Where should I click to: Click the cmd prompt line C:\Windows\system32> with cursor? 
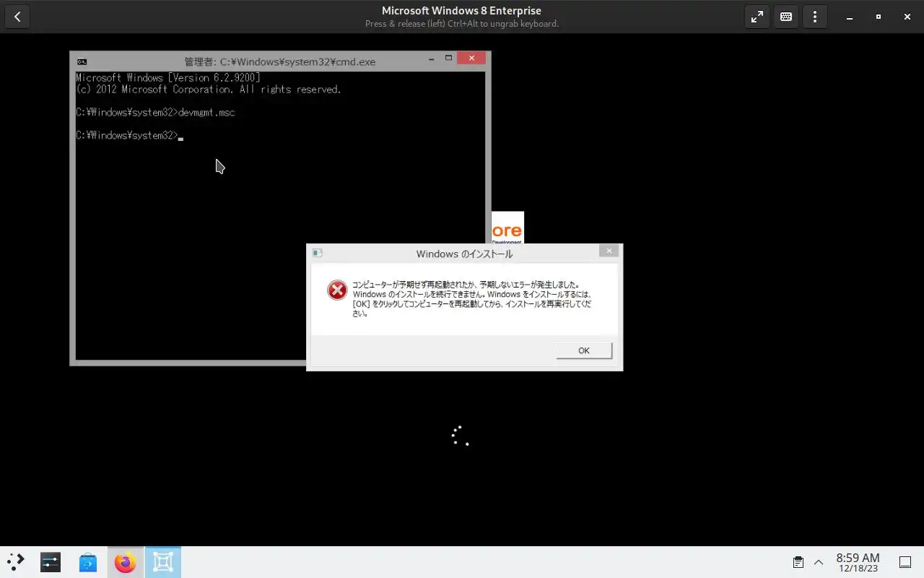click(130, 136)
